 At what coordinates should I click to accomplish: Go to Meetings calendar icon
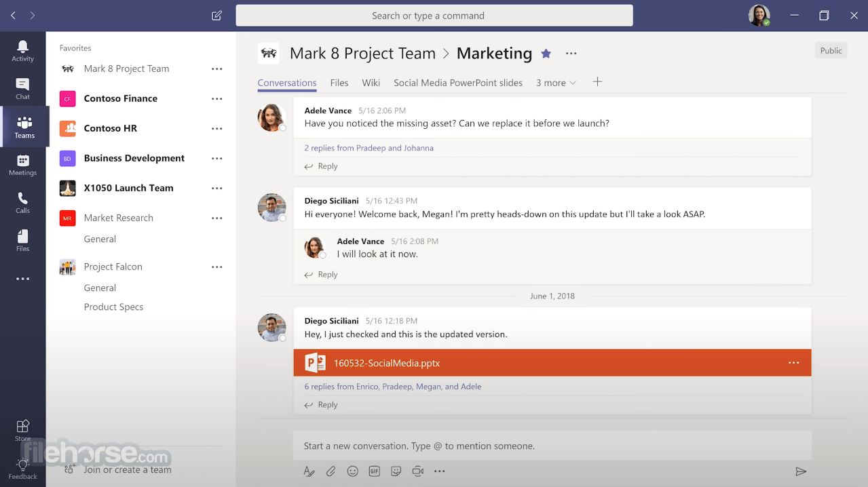coord(22,165)
